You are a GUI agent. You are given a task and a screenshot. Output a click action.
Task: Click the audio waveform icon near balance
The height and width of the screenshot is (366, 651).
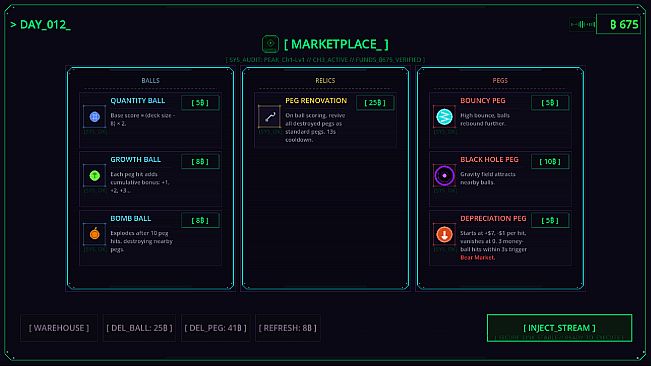point(582,24)
